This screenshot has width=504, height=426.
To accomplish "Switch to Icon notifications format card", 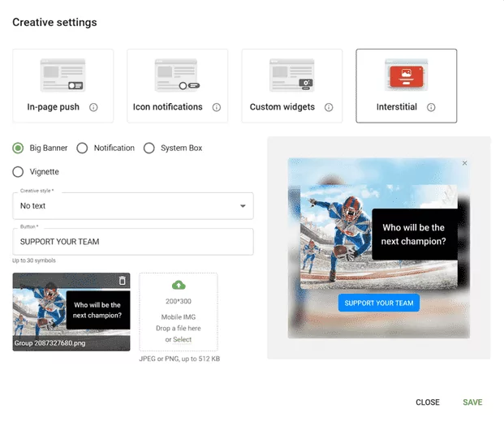I will click(x=178, y=85).
